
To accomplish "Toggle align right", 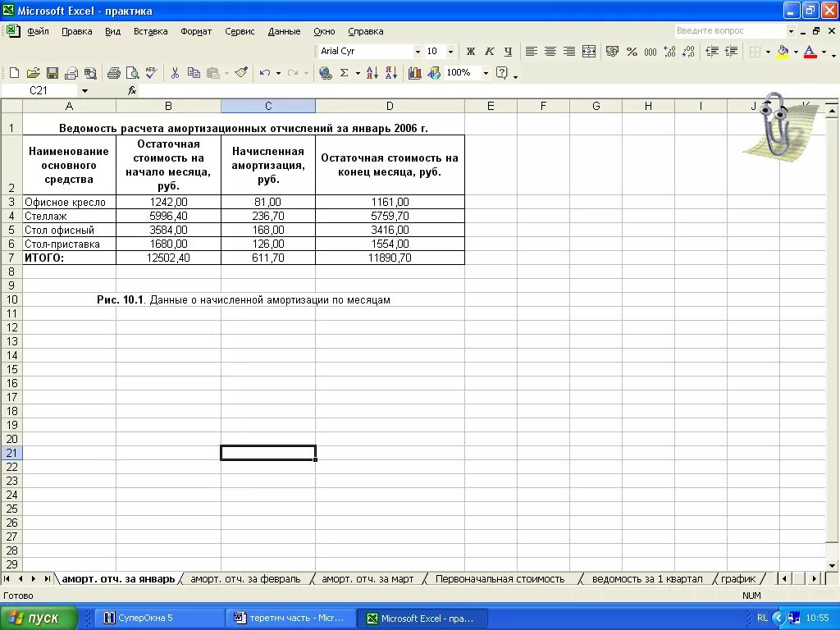I will pos(569,52).
